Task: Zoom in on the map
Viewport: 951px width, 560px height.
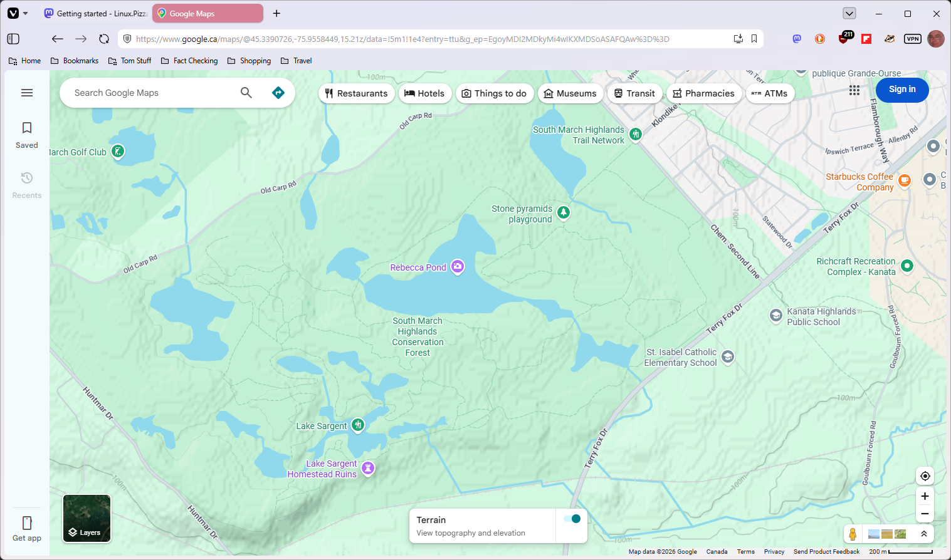Action: pyautogui.click(x=925, y=496)
